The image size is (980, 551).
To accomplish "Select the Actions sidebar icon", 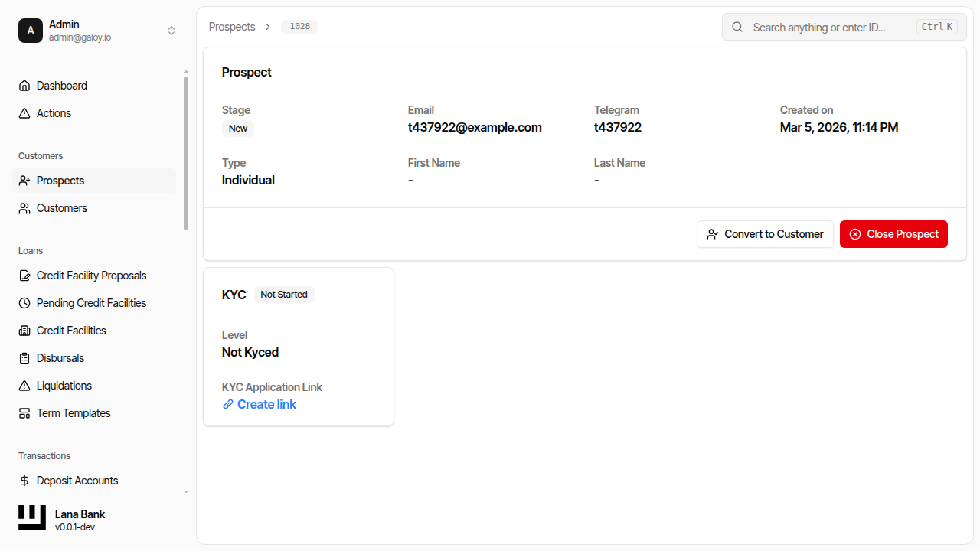I will click(24, 112).
